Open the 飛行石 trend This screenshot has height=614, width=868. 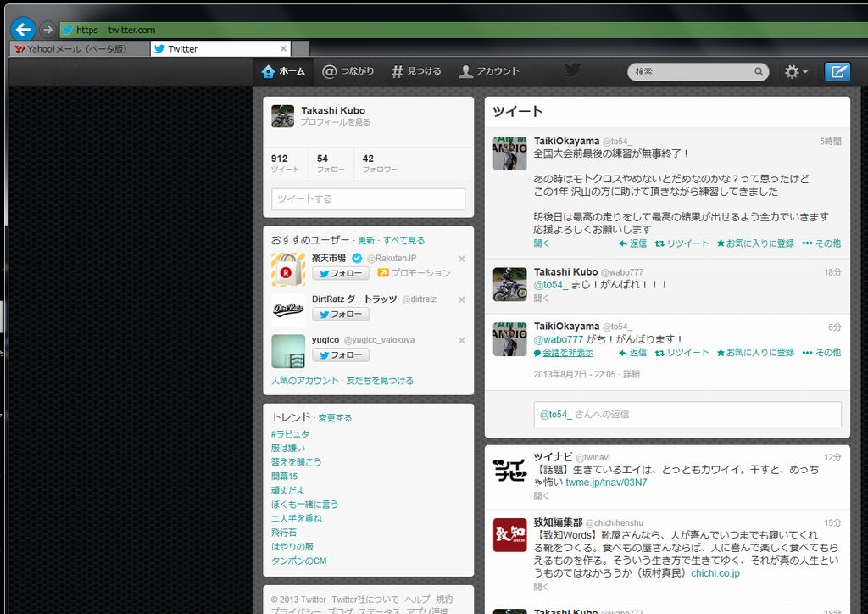284,533
